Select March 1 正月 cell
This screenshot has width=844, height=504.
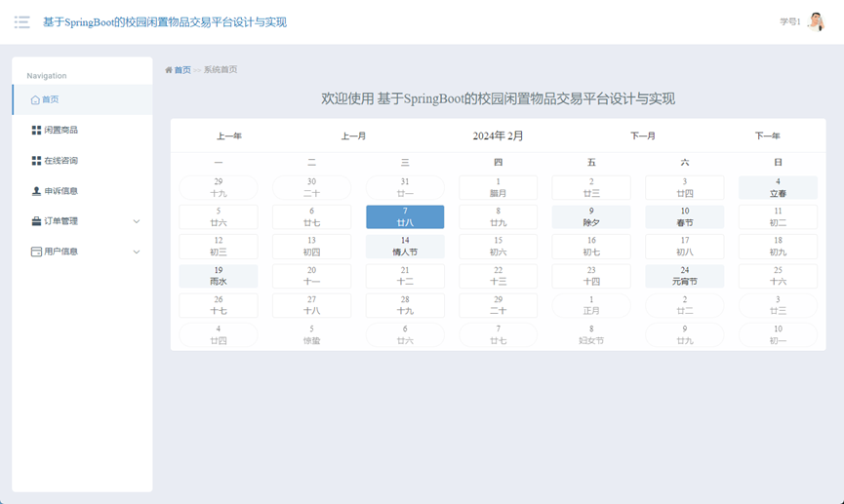(x=591, y=305)
